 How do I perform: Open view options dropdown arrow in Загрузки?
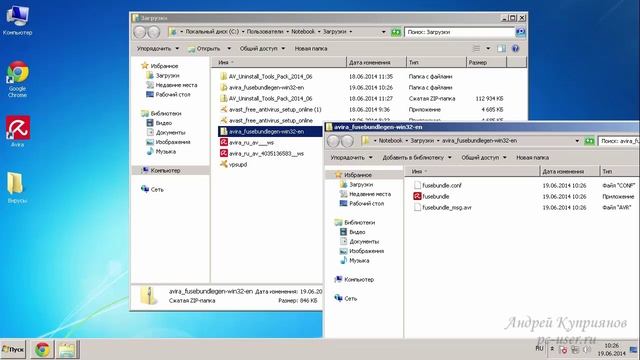[x=488, y=49]
